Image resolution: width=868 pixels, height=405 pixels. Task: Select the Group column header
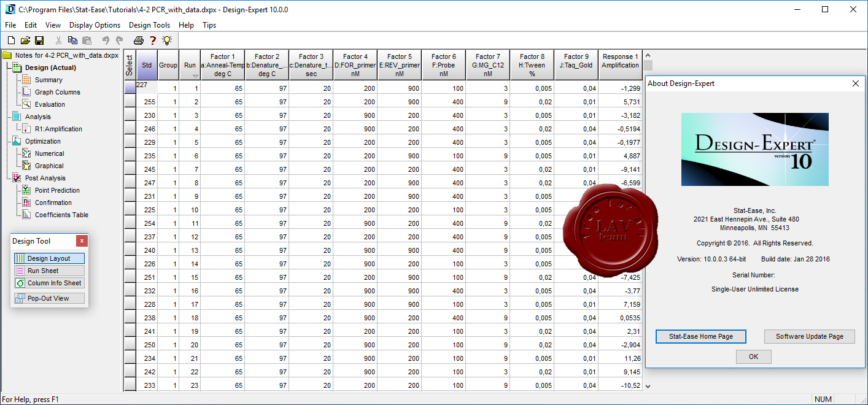(168, 65)
